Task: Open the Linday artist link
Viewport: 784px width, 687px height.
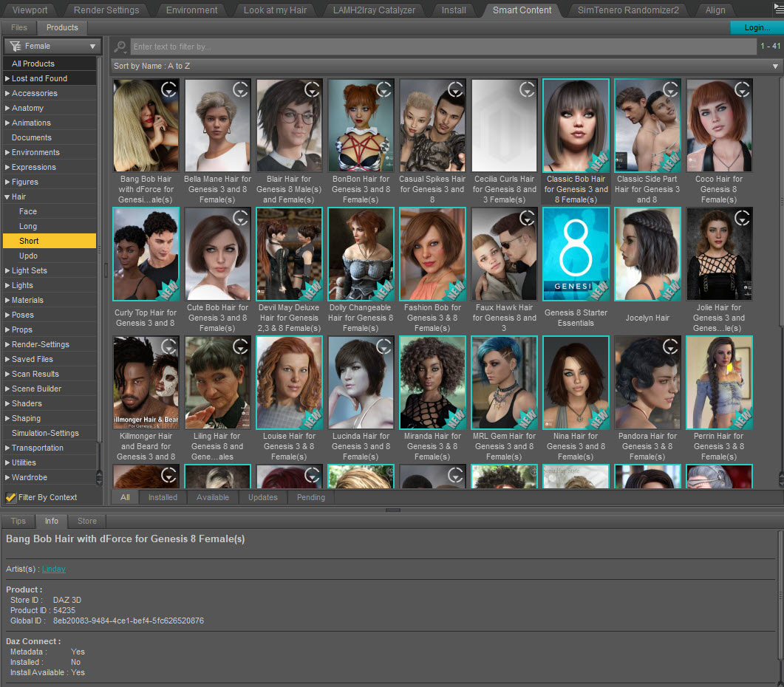Action: click(x=54, y=569)
